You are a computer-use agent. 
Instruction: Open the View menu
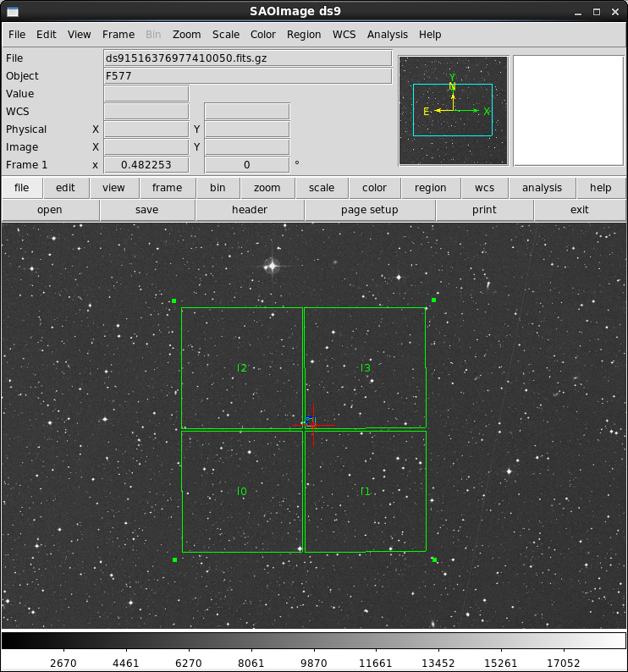click(79, 35)
